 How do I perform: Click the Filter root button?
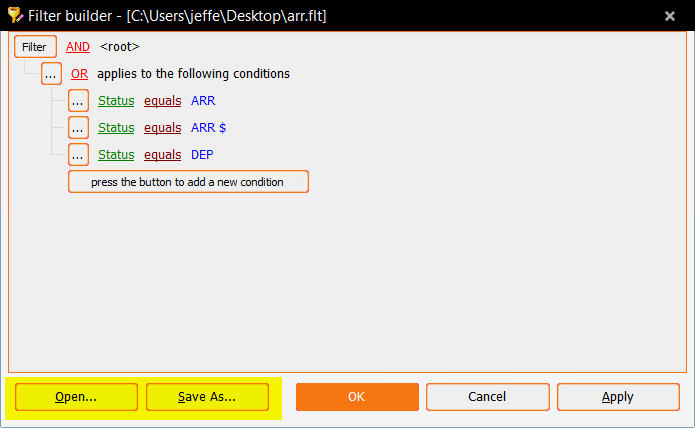click(x=34, y=47)
